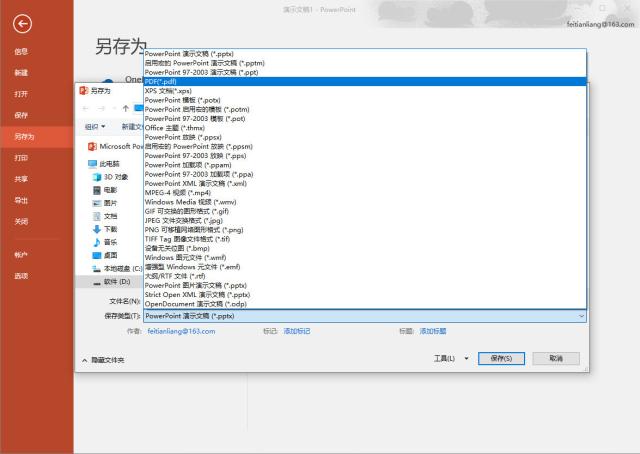Select 大纲/RTF 文件 (*.rtf) format
The width and height of the screenshot is (640, 454).
[x=365, y=276]
